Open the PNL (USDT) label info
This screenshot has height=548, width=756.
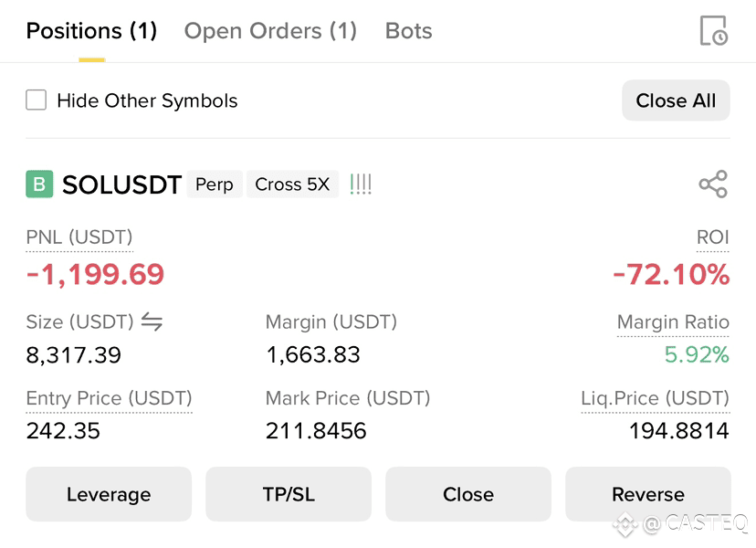79,237
